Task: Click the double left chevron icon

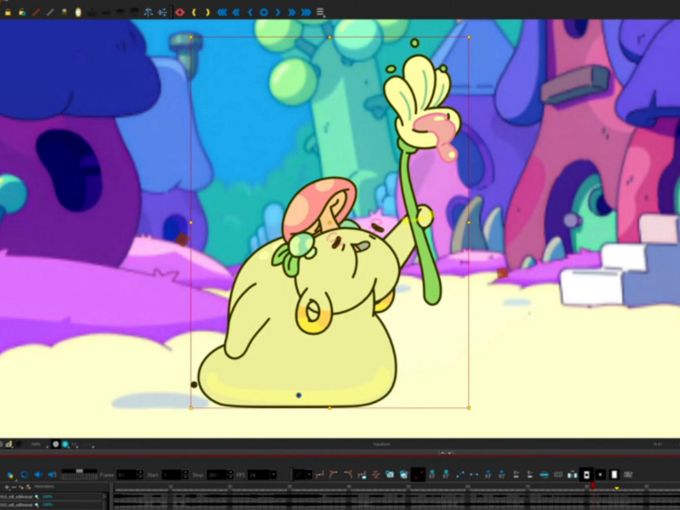Action: click(236, 13)
